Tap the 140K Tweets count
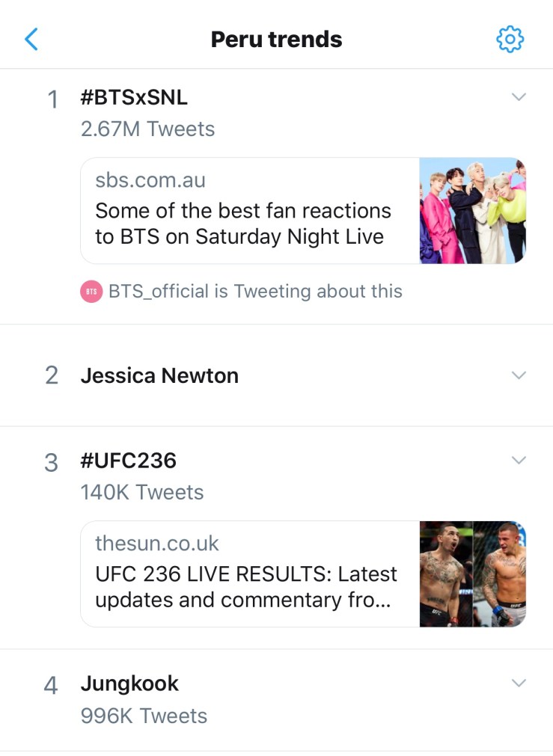Screen dimensions: 553x756 click(x=142, y=493)
